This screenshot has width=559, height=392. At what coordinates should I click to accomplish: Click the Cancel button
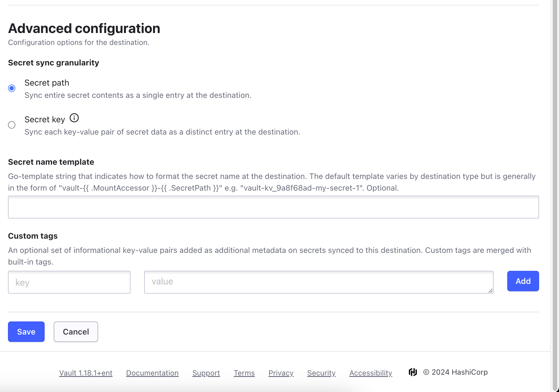76,331
